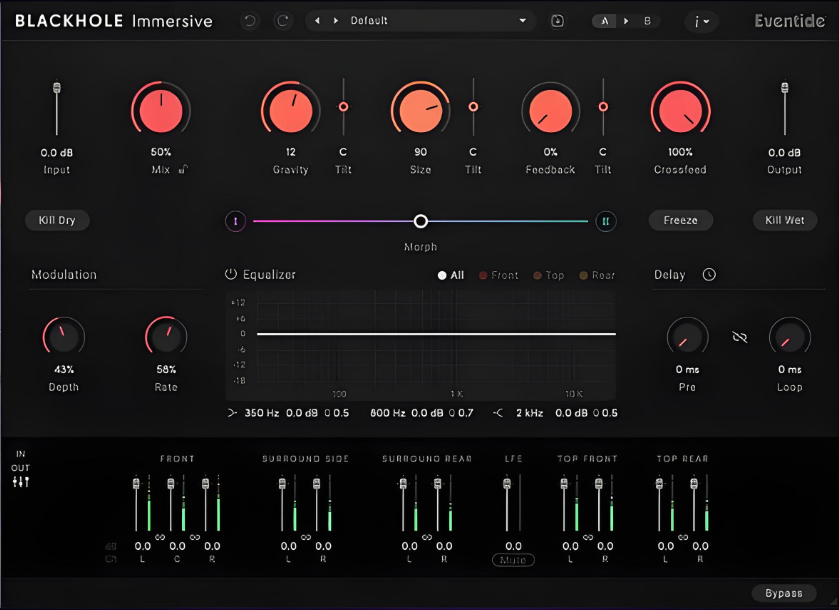Toggle the Surround Side link icon

point(306,537)
